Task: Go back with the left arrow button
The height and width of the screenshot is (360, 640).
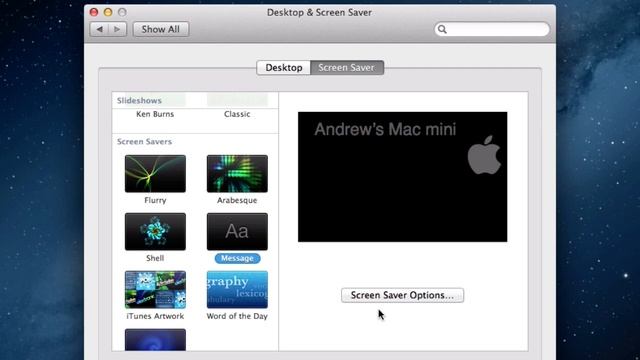Action: 99,29
